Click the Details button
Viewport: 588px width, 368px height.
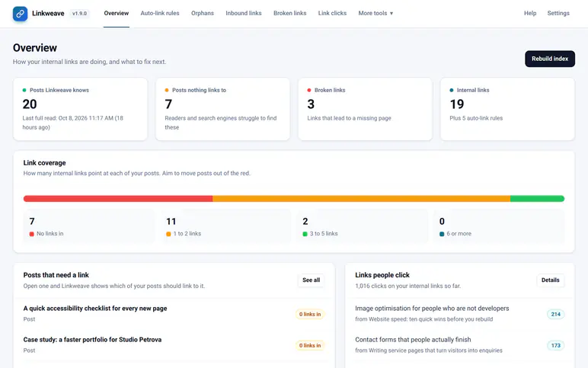tap(550, 280)
